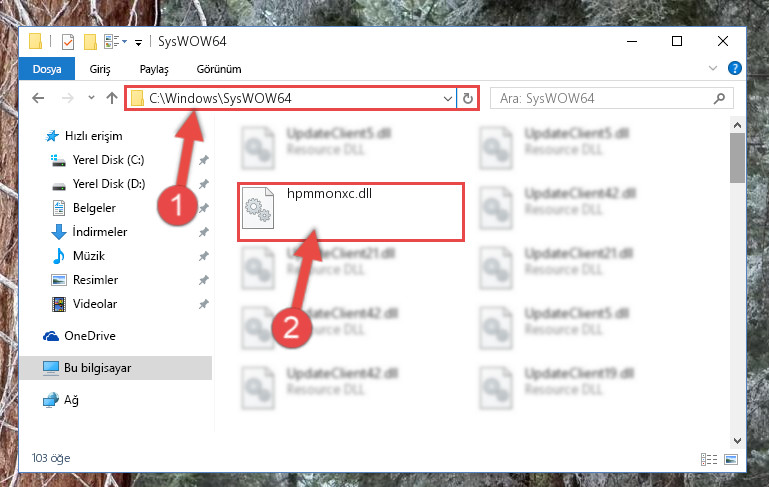Select the hpmmonxc.dll file
This screenshot has height=487, width=769.
(x=351, y=212)
